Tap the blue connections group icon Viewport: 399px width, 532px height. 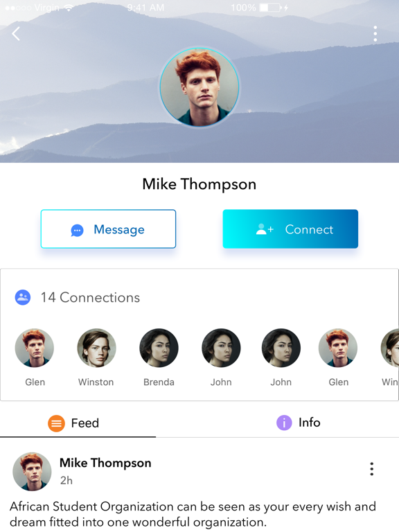point(23,297)
